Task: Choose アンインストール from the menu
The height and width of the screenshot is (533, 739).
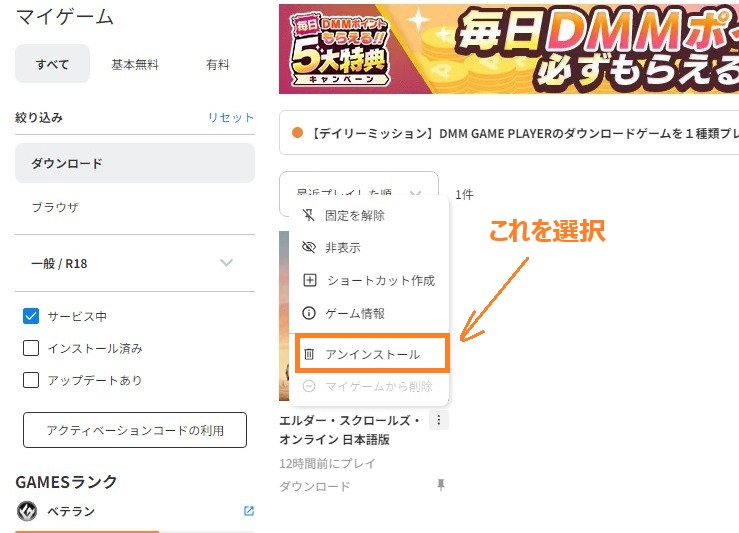Action: point(372,353)
